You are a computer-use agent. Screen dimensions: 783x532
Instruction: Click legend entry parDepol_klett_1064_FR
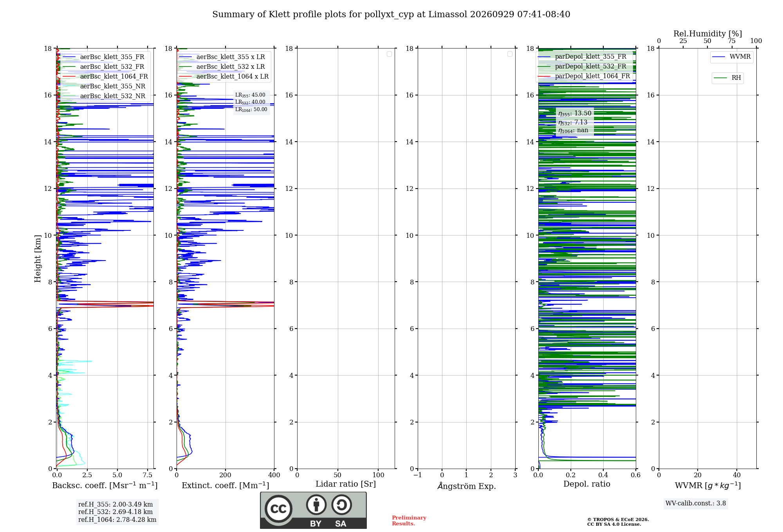pyautogui.click(x=584, y=76)
